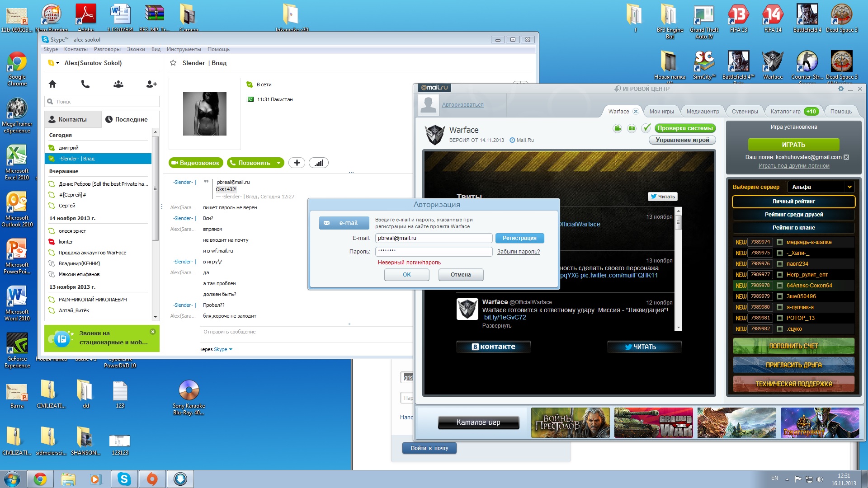Viewport: 868px width, 488px height.
Task: Open call quality signal bars icon
Action: [319, 163]
